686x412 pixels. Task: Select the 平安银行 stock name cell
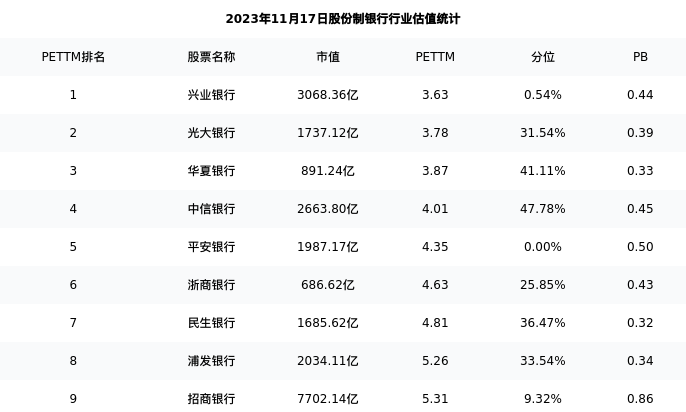coord(211,247)
